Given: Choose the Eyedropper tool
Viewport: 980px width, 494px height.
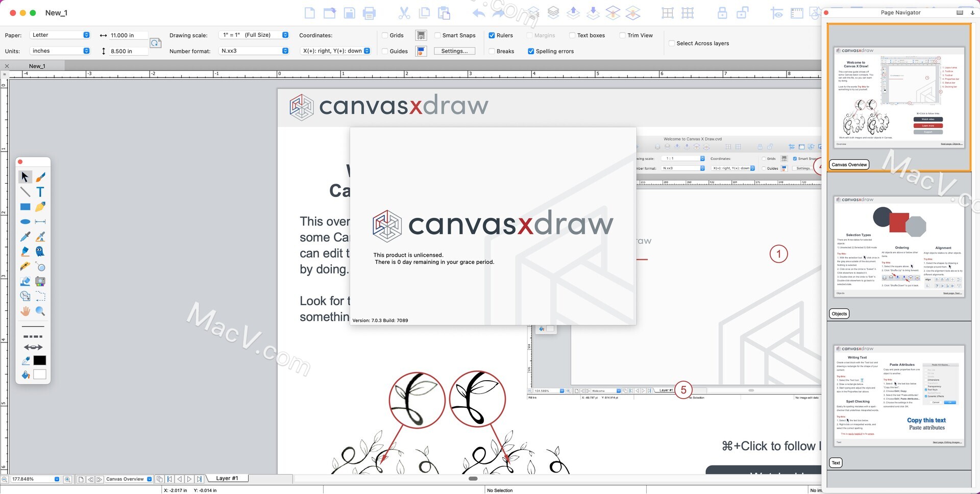Looking at the screenshot, I should pyautogui.click(x=24, y=237).
